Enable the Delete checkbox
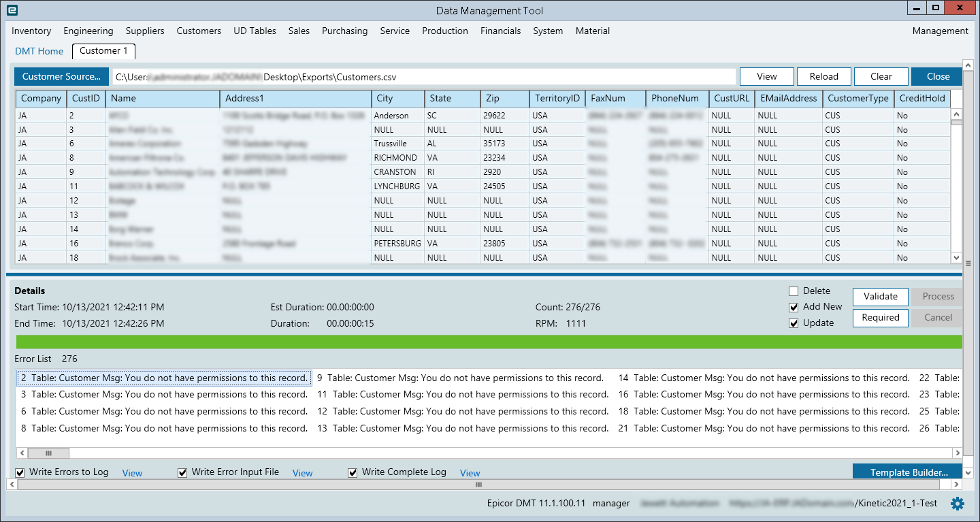The height and width of the screenshot is (522, 980). [x=794, y=291]
